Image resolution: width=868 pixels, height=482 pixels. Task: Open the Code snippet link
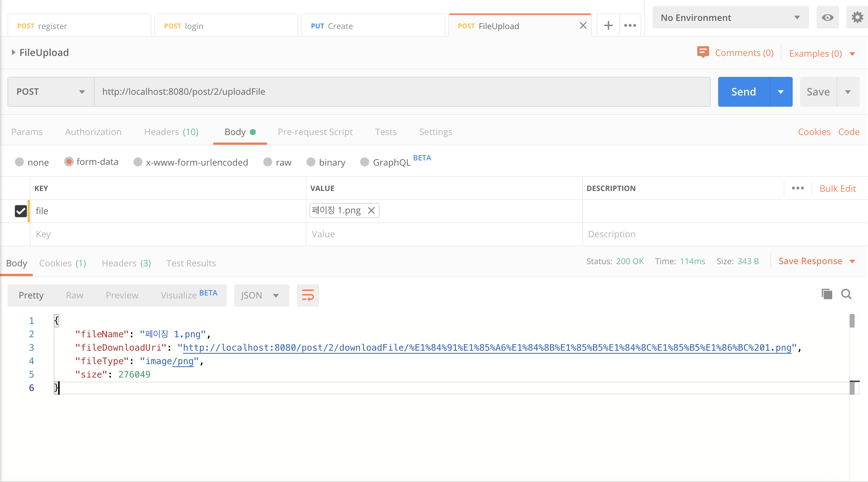[x=849, y=132]
